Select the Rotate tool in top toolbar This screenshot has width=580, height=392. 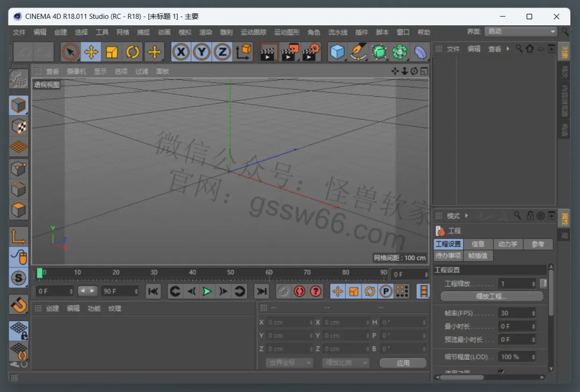click(133, 52)
